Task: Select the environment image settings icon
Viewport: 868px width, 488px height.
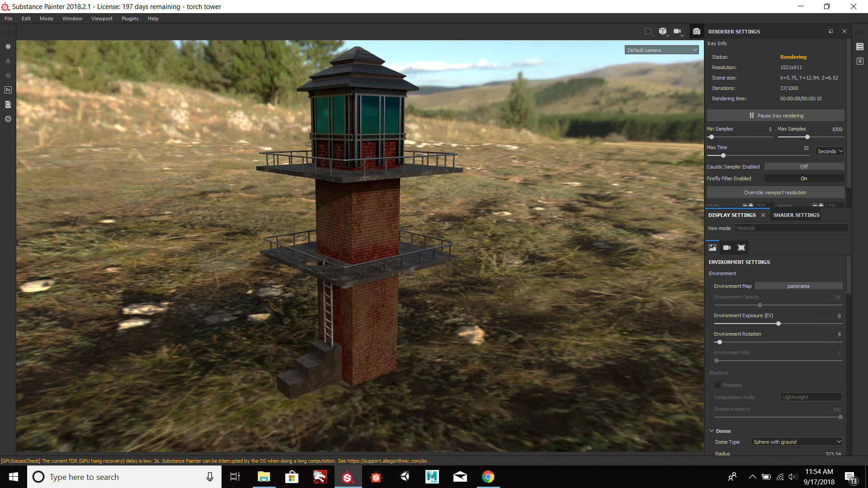Action: [x=712, y=248]
